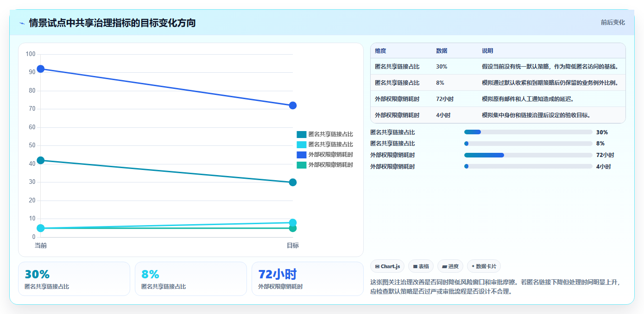The height and width of the screenshot is (314, 644).
Task: Click the icon inside the 表格 chip
Action: tap(415, 267)
